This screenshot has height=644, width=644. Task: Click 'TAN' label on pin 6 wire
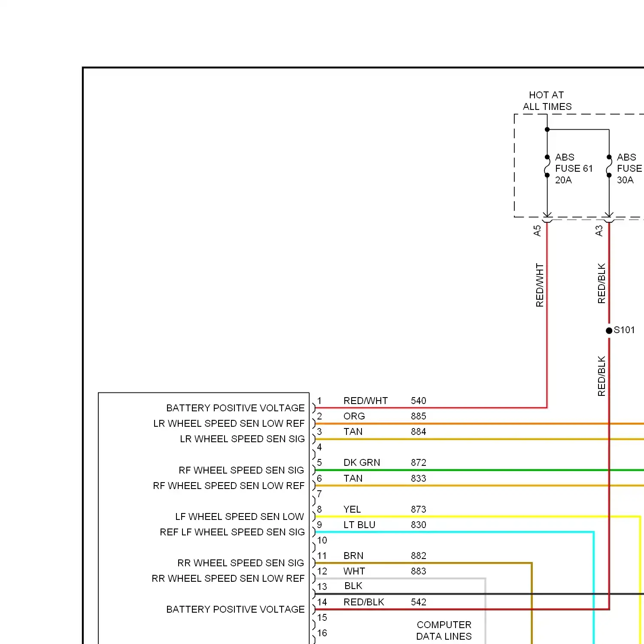[353, 478]
